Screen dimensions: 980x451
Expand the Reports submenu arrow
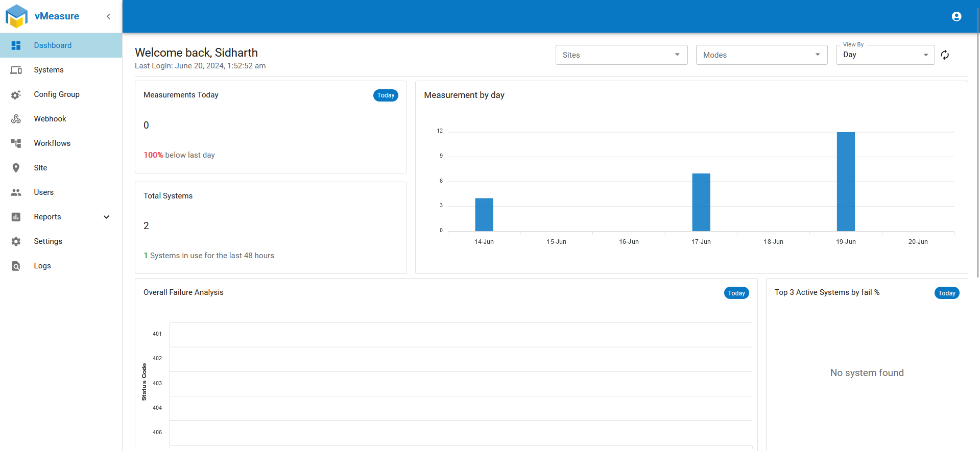[x=107, y=217]
